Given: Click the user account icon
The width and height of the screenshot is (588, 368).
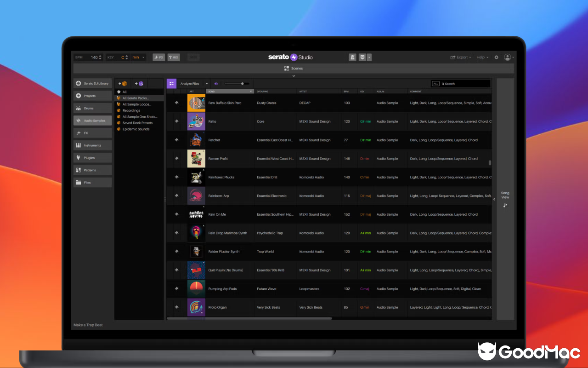Looking at the screenshot, I should (x=508, y=57).
